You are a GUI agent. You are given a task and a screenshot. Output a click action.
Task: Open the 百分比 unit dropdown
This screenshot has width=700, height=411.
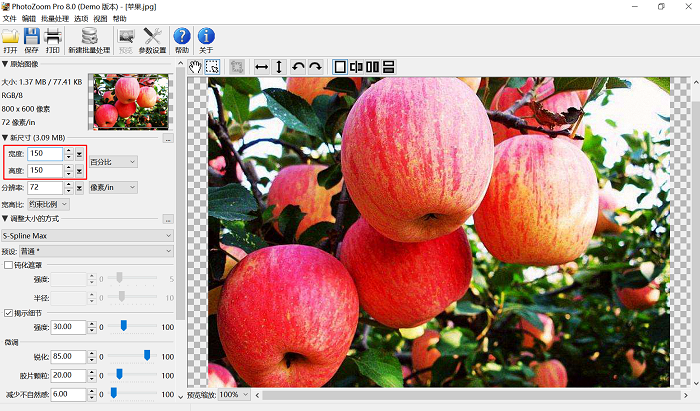[113, 162]
